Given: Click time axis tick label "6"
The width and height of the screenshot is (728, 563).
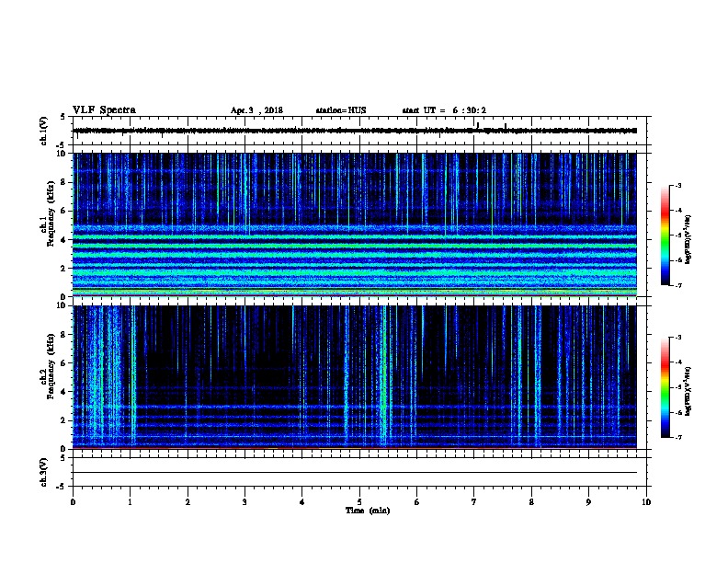Looking at the screenshot, I should [x=417, y=502].
